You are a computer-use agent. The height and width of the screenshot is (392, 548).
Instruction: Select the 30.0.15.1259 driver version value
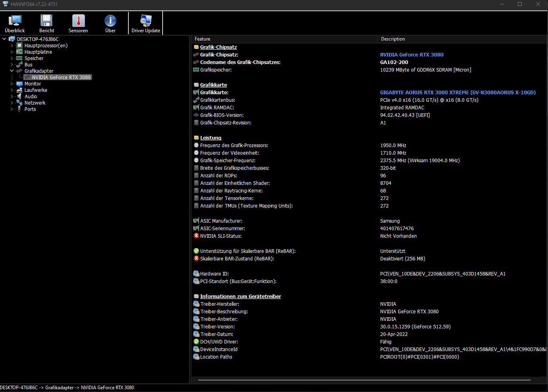415,327
